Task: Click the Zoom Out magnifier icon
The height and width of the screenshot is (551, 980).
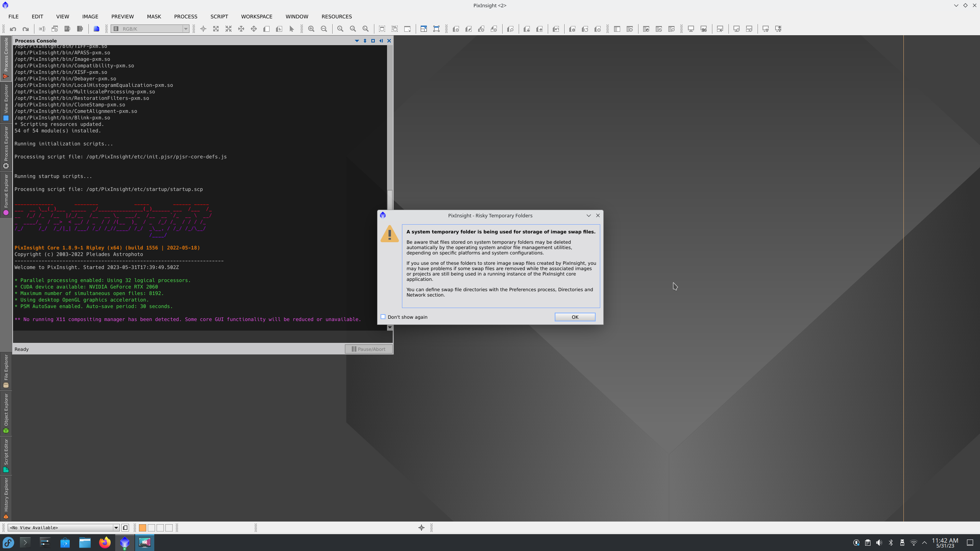Action: (x=324, y=29)
